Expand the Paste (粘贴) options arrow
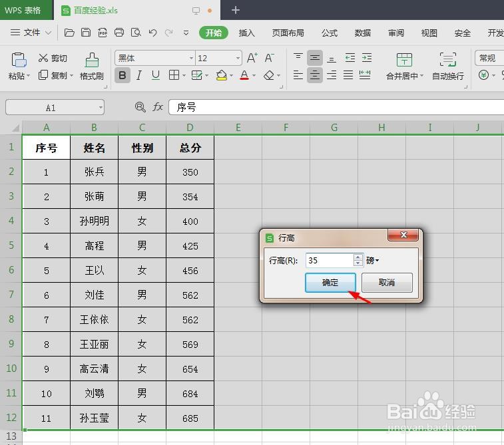This screenshot has height=445, width=504. [x=28, y=76]
